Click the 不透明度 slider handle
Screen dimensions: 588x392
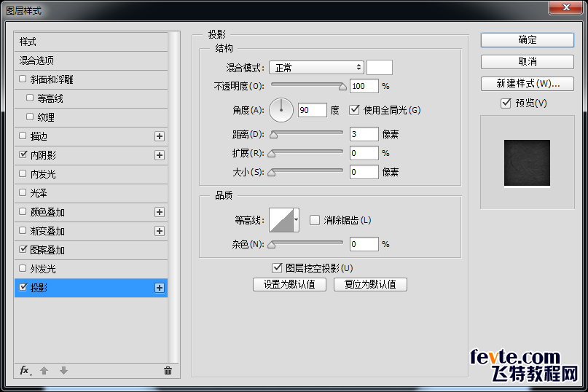click(342, 87)
